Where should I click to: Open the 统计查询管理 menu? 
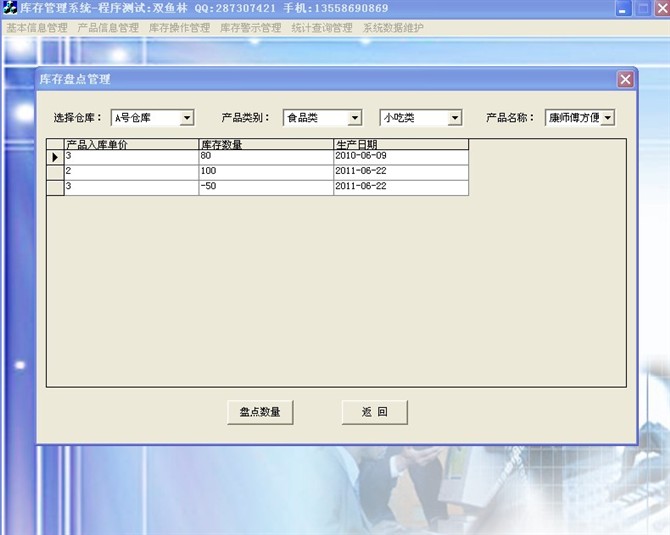click(x=322, y=28)
